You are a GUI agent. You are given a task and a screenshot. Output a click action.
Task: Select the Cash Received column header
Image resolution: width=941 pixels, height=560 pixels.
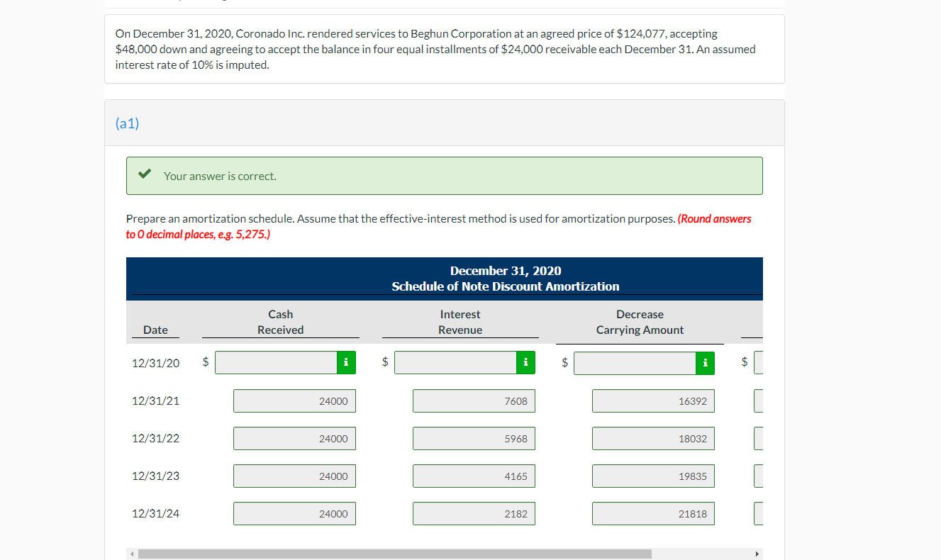(x=280, y=322)
